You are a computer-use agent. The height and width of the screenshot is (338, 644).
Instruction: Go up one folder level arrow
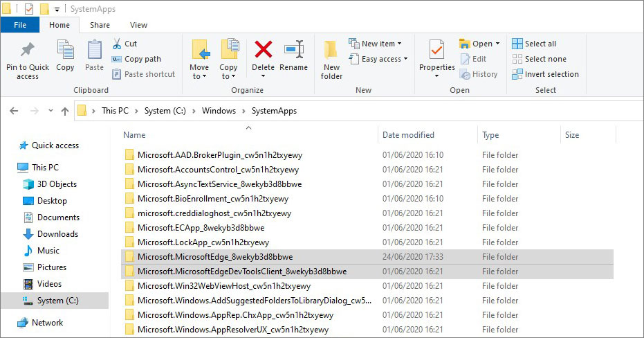65,111
